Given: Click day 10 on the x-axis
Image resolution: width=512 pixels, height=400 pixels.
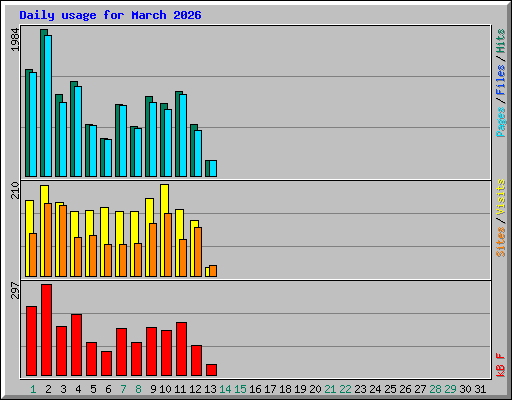Looking at the screenshot, I should 165,389.
